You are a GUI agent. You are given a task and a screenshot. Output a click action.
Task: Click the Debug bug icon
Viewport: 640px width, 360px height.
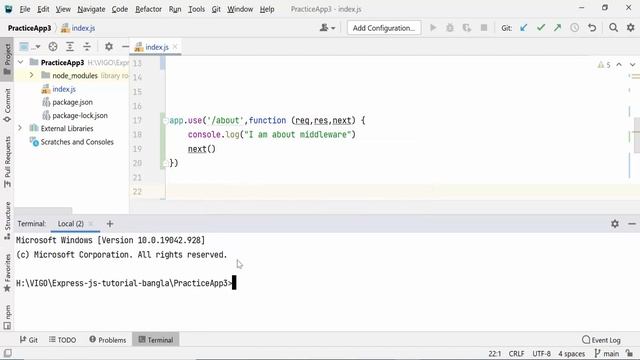[450, 28]
